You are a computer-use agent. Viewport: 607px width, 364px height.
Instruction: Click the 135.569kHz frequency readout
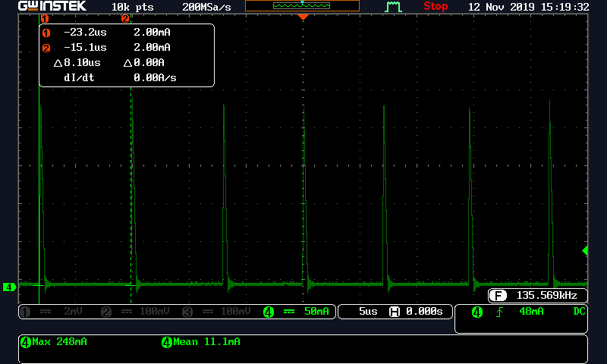546,296
